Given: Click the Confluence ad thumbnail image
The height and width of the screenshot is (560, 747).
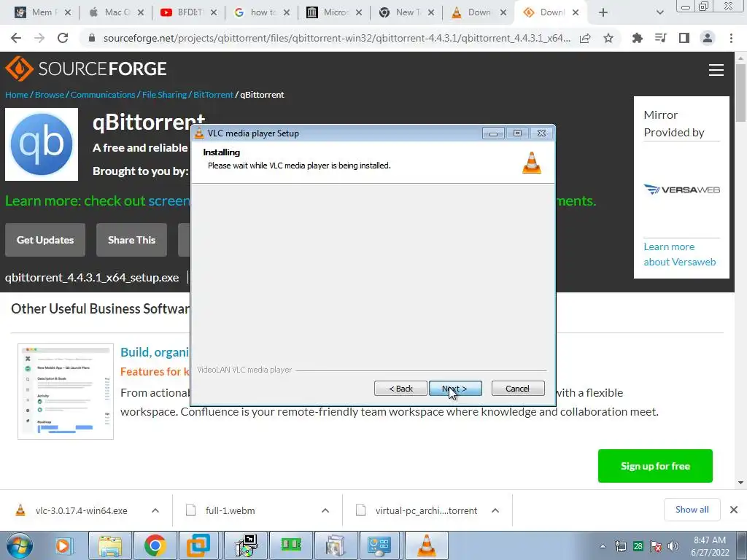Looking at the screenshot, I should pos(66,392).
